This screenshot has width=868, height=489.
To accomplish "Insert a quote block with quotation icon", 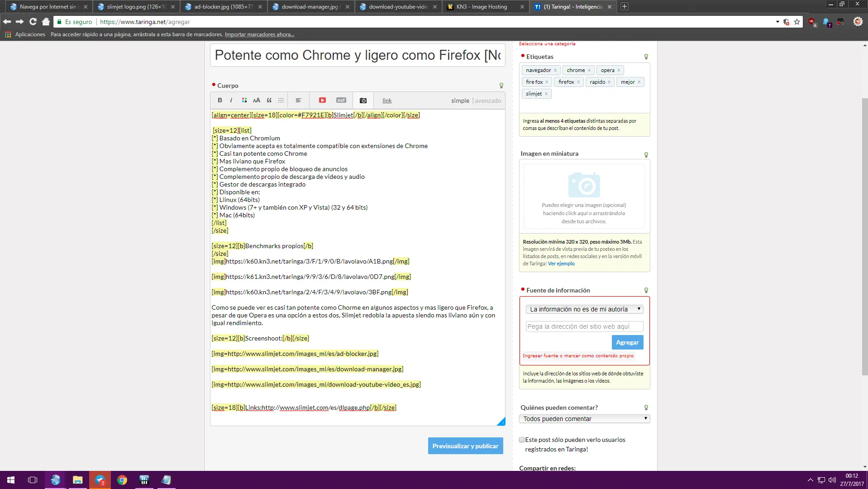I will pyautogui.click(x=269, y=100).
